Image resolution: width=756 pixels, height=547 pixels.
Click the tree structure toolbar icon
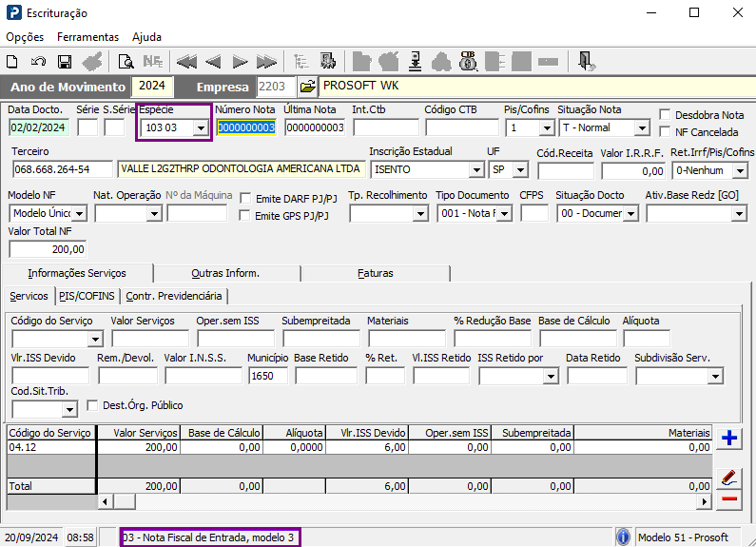[x=301, y=62]
